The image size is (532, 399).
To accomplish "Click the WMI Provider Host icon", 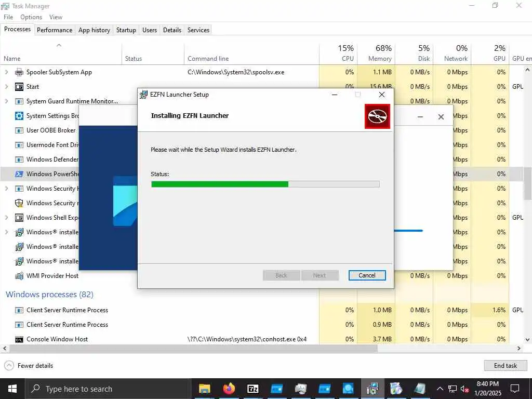I will pyautogui.click(x=19, y=276).
